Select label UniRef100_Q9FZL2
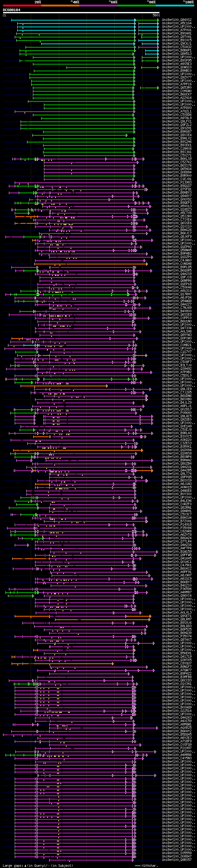Viewport: 197px width, 868px height. pos(177,125)
